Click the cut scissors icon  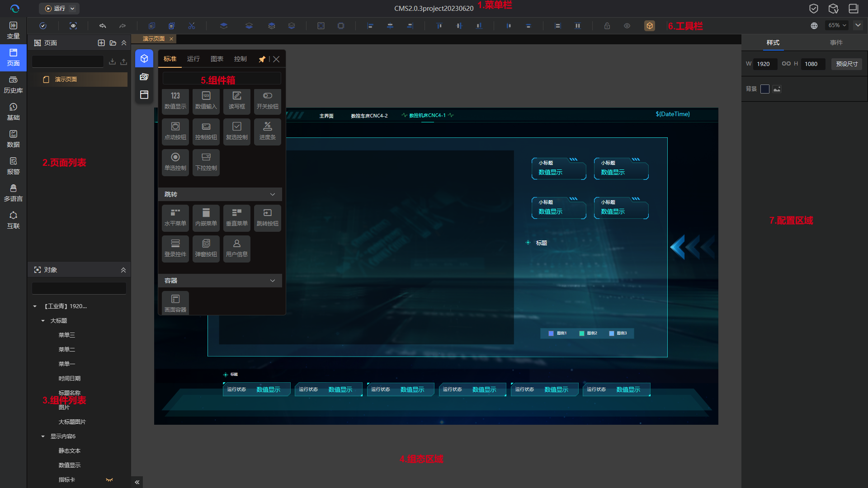point(192,26)
